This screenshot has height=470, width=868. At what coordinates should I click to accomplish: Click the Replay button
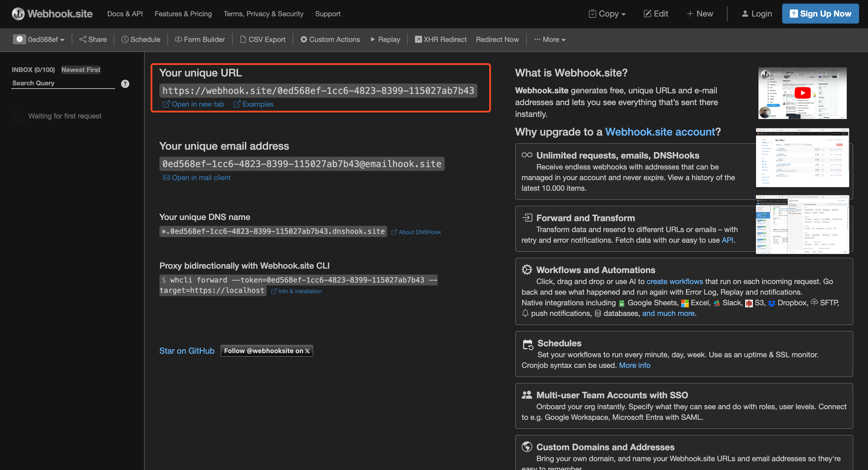click(x=385, y=40)
